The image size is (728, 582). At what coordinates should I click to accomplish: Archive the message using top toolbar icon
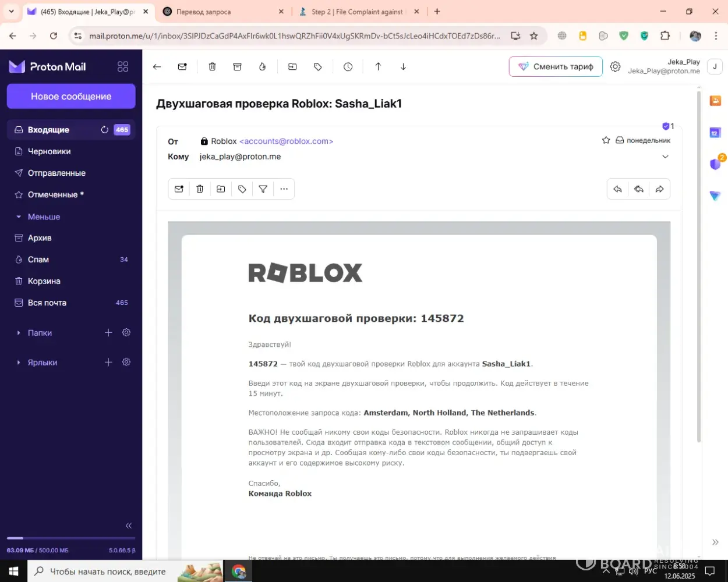pos(237,67)
